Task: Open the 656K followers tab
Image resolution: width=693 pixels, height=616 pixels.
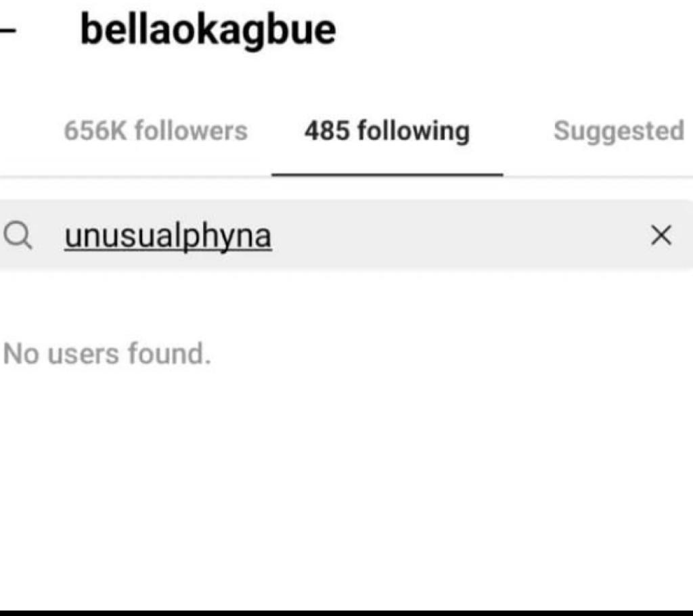Action: pyautogui.click(x=156, y=131)
